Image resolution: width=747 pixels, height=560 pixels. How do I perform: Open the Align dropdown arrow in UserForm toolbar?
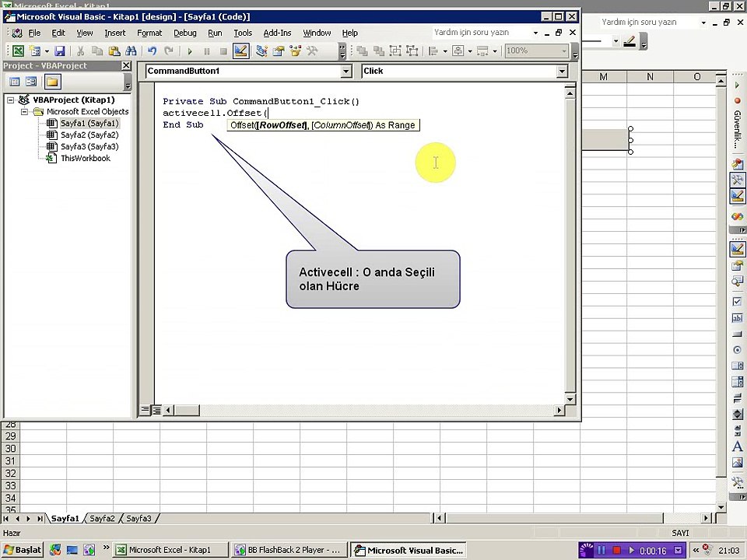[445, 51]
